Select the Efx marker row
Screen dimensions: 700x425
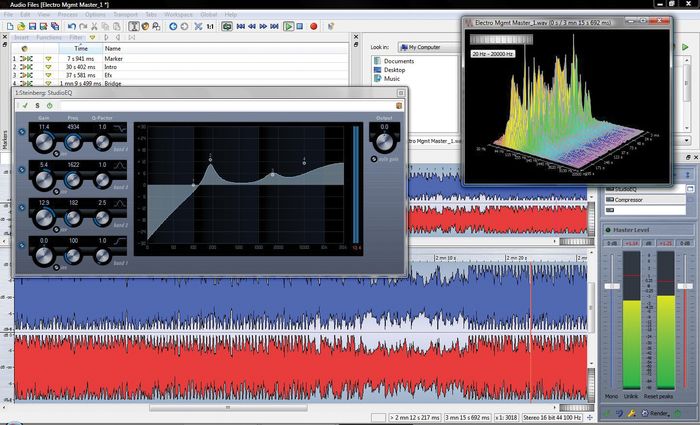click(x=179, y=75)
